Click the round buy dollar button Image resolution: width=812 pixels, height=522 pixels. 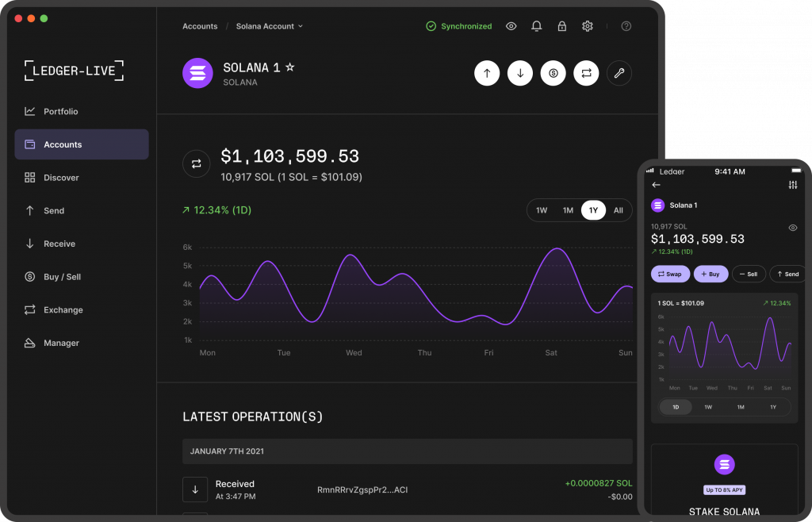pyautogui.click(x=553, y=74)
